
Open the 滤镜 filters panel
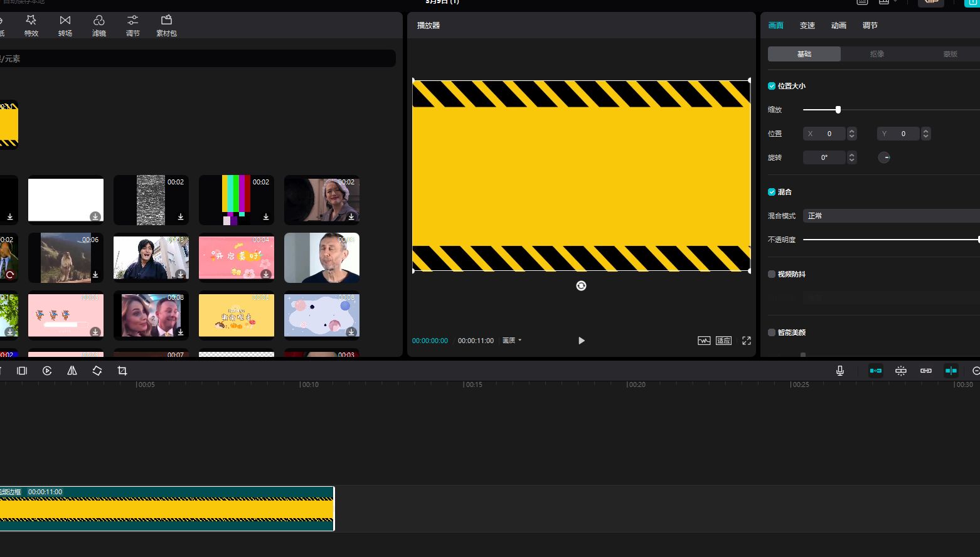pos(99,26)
